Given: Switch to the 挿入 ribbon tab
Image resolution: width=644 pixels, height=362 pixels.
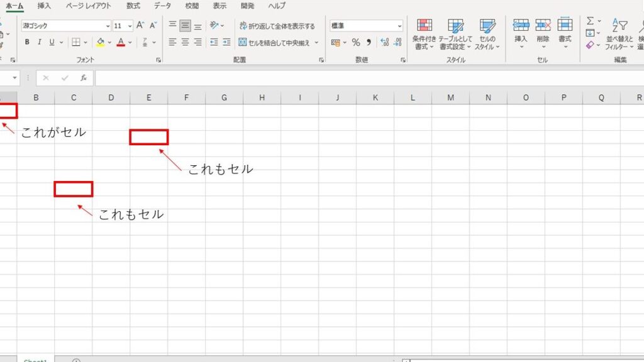Looking at the screenshot, I should [44, 6].
